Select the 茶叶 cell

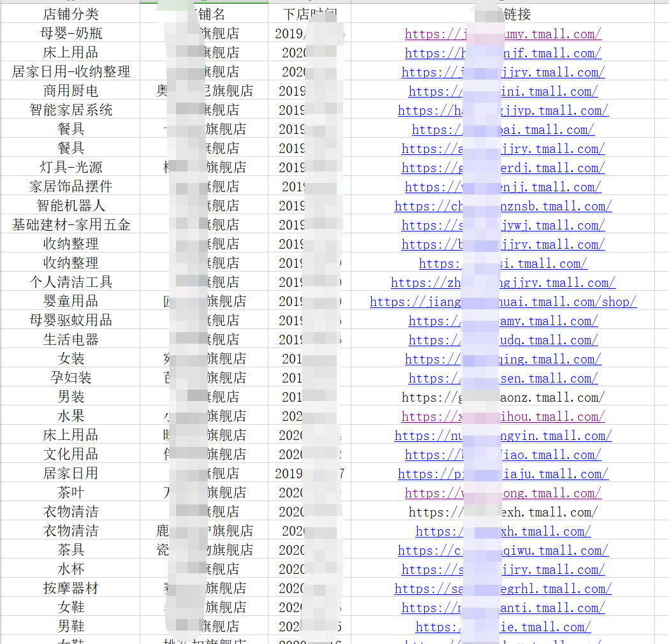(70, 492)
